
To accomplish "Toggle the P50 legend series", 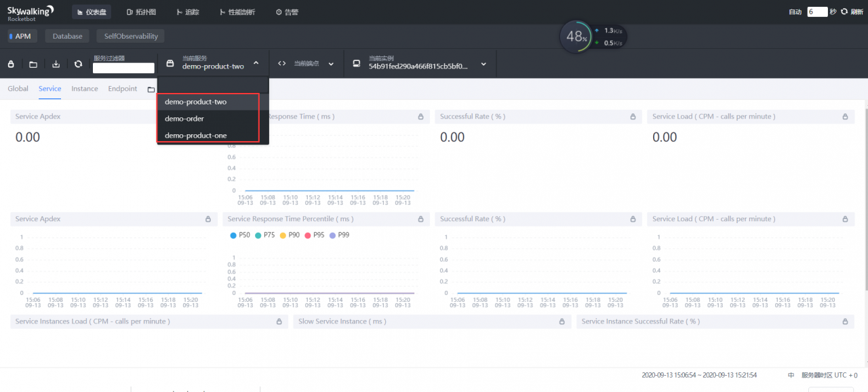I will (x=240, y=235).
